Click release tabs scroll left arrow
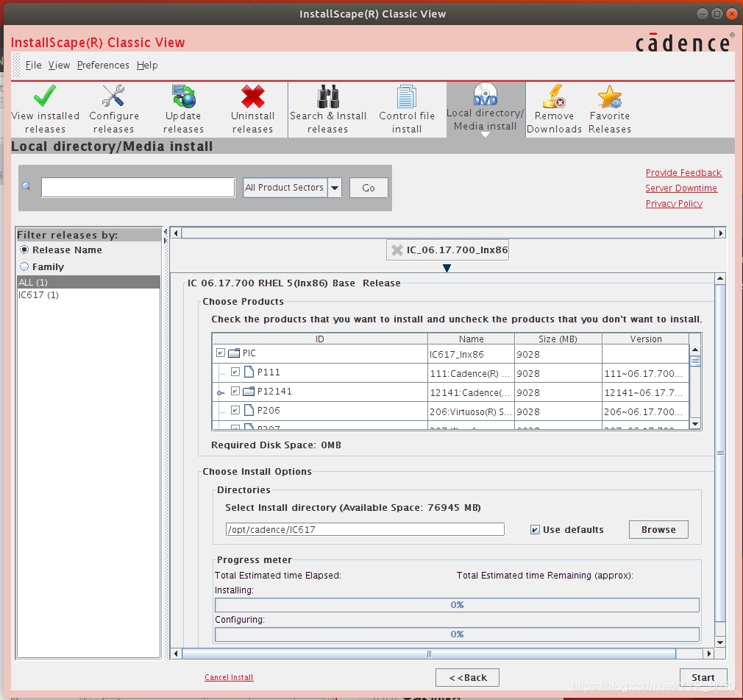The width and height of the screenshot is (743, 700). 176,233
